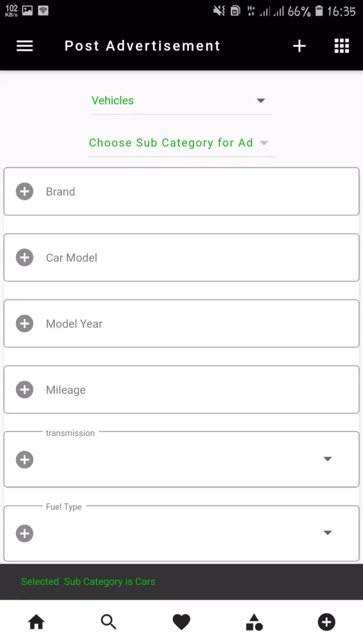Click the plus icon beside Mileage
The width and height of the screenshot is (363, 644).
25,390
